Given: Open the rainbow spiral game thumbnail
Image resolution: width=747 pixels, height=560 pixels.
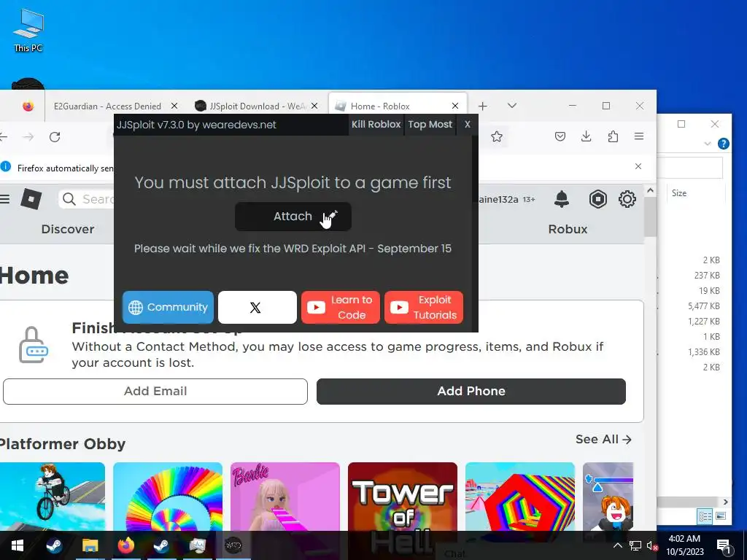Looking at the screenshot, I should 168,496.
